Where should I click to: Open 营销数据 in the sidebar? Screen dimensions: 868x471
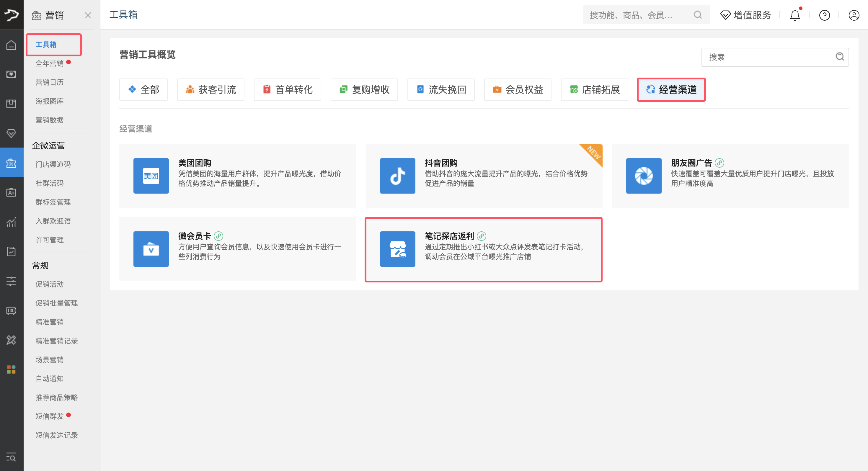50,120
